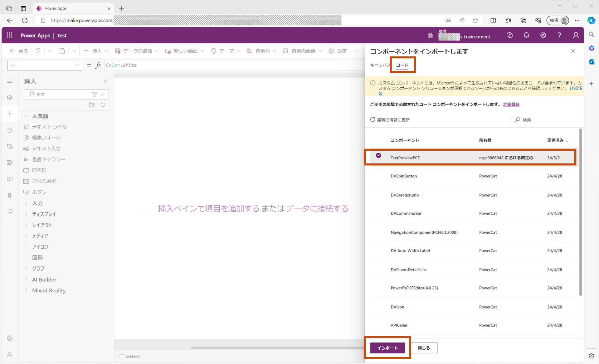Refresh the browser page

pos(25,20)
